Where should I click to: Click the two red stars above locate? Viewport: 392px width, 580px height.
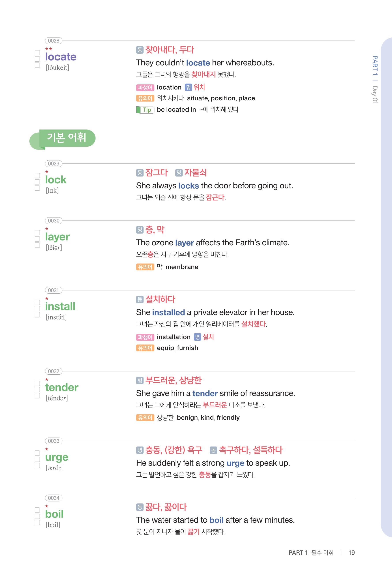pyautogui.click(x=49, y=49)
